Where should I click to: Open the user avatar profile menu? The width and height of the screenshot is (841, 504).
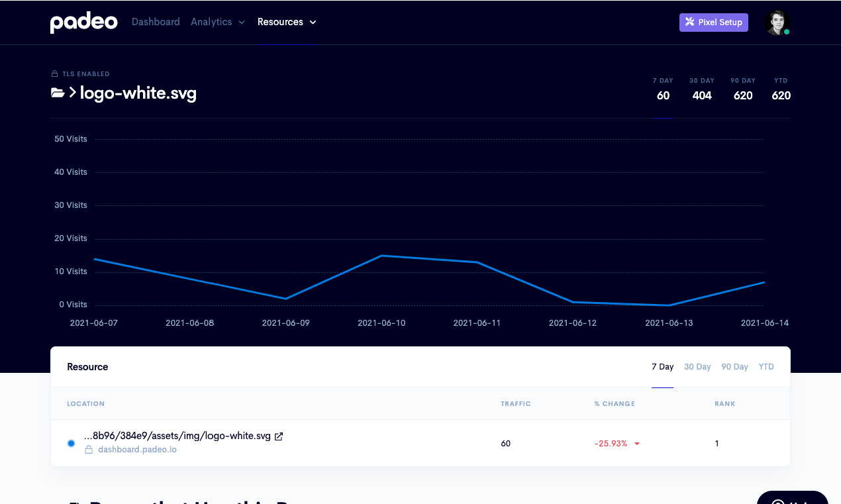[777, 23]
